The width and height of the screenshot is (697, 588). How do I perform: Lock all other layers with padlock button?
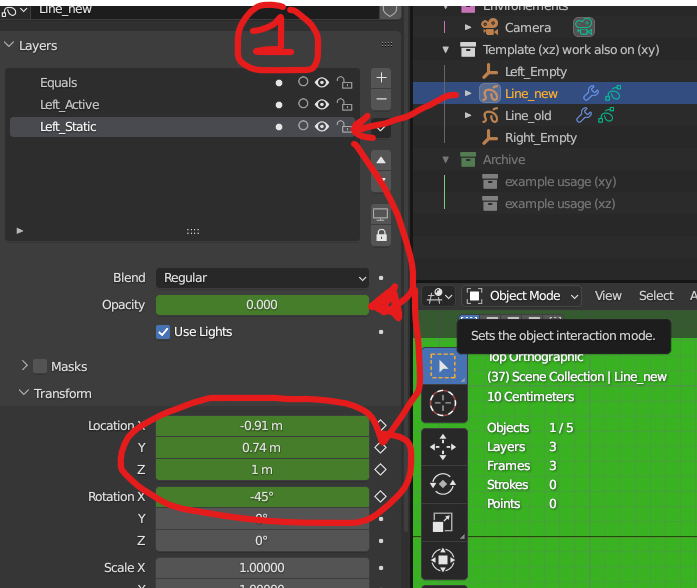click(381, 235)
